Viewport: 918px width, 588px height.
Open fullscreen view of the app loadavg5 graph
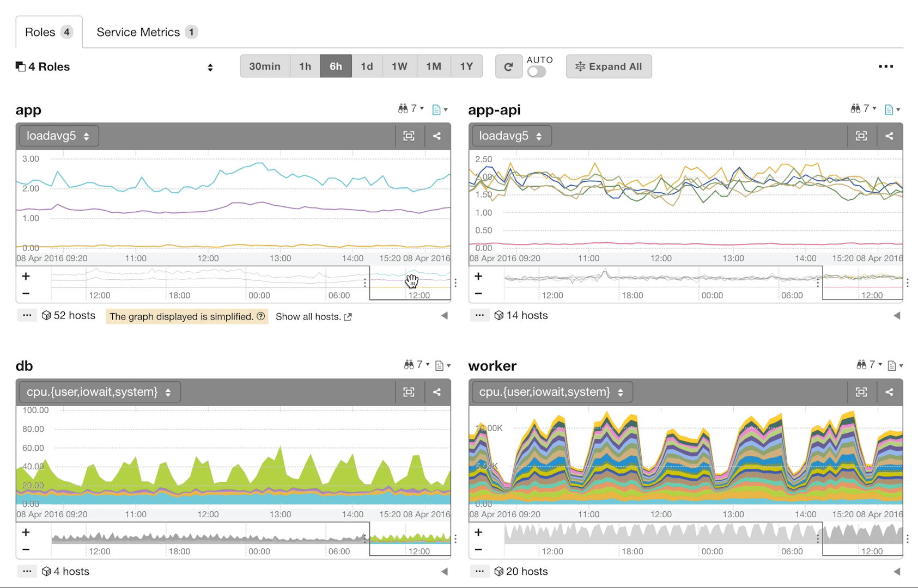[x=409, y=136]
